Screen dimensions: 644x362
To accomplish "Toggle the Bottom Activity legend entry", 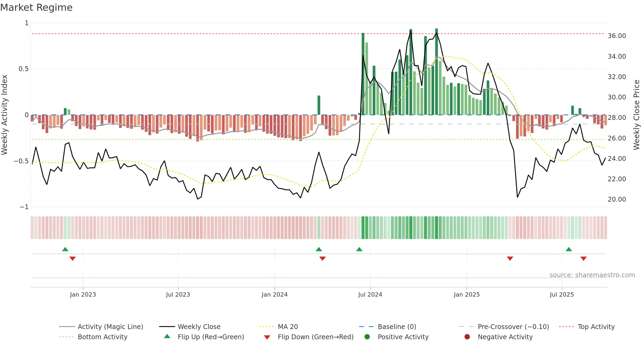I will point(93,337).
